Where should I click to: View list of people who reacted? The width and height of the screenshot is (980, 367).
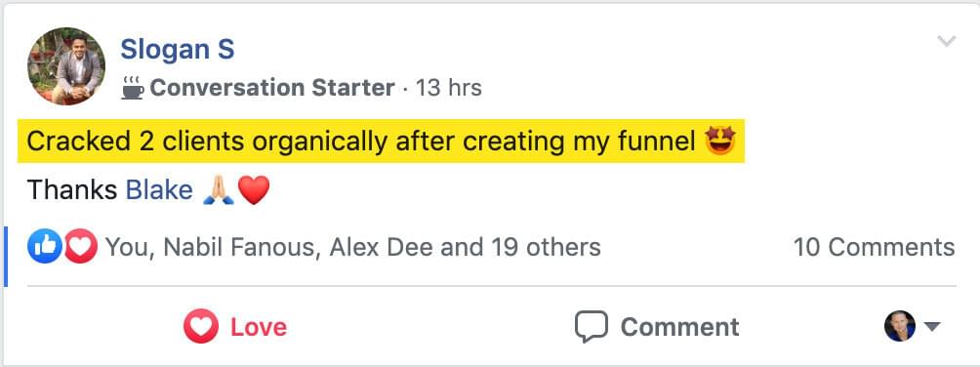coord(352,247)
